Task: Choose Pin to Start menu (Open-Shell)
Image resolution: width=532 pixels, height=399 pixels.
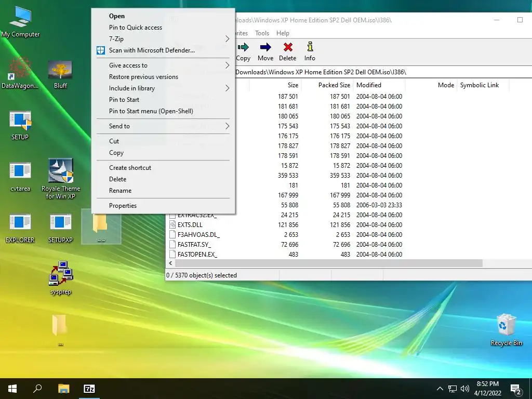Action: coord(163,111)
